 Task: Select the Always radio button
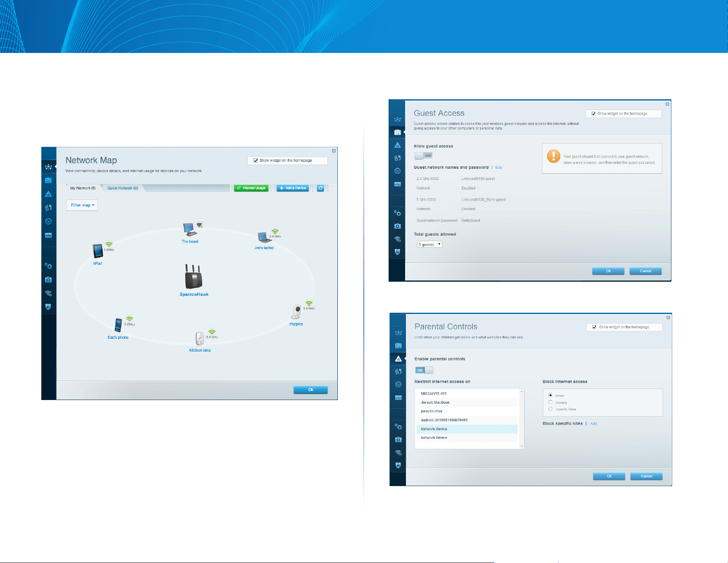pos(550,402)
